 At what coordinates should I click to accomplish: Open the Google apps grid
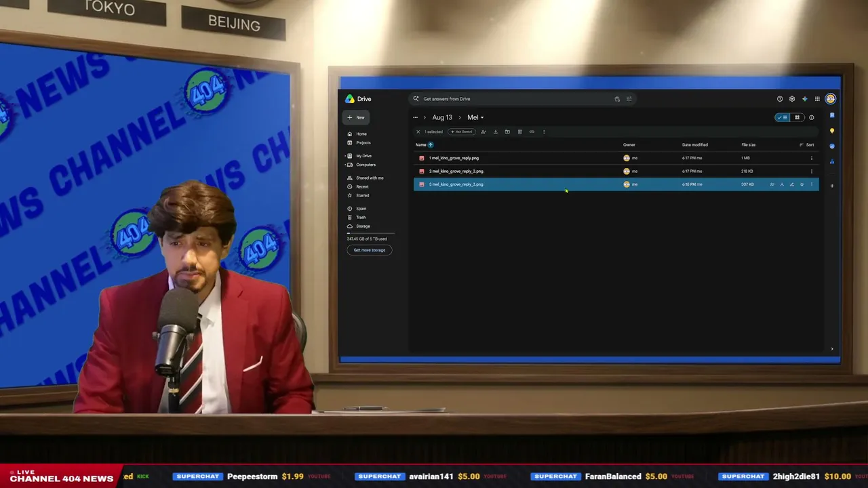coord(817,99)
